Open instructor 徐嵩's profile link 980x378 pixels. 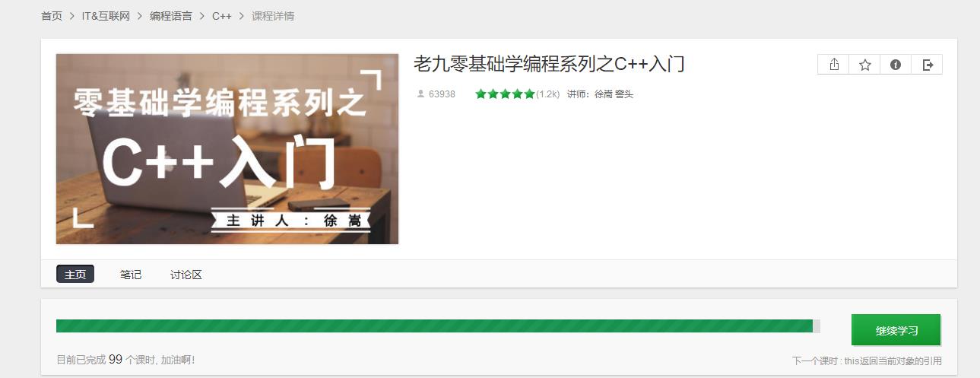pyautogui.click(x=603, y=94)
